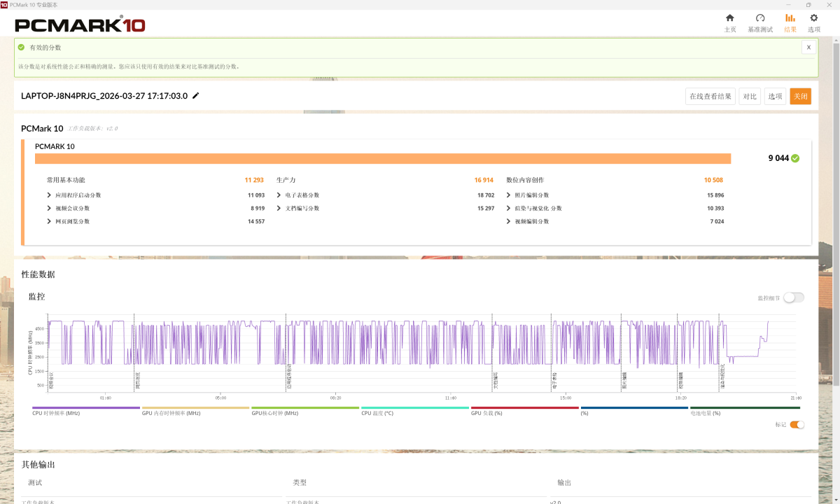840x504 pixels.
Task: Click the 在线查看结果 button
Action: click(710, 97)
